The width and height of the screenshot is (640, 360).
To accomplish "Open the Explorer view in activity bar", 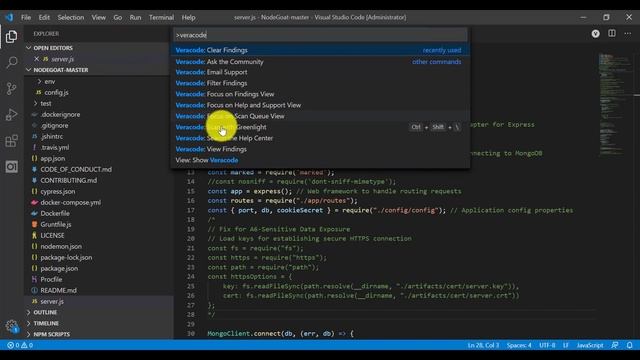I will 11,37.
